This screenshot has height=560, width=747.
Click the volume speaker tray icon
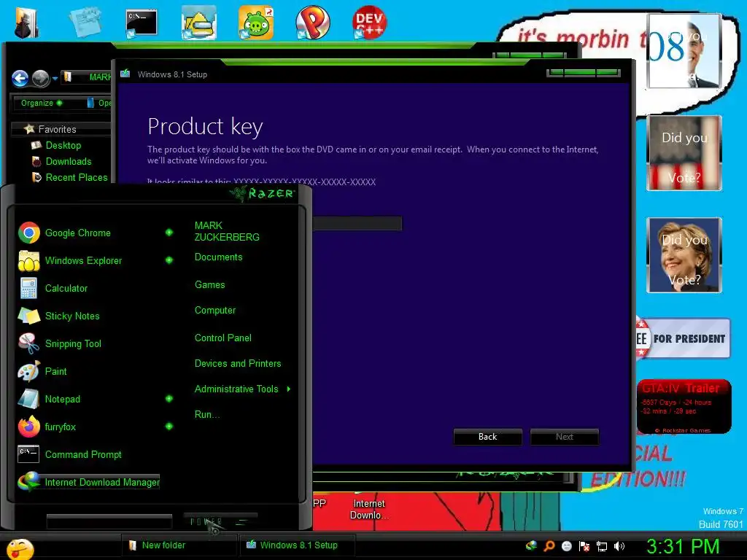coord(619,546)
